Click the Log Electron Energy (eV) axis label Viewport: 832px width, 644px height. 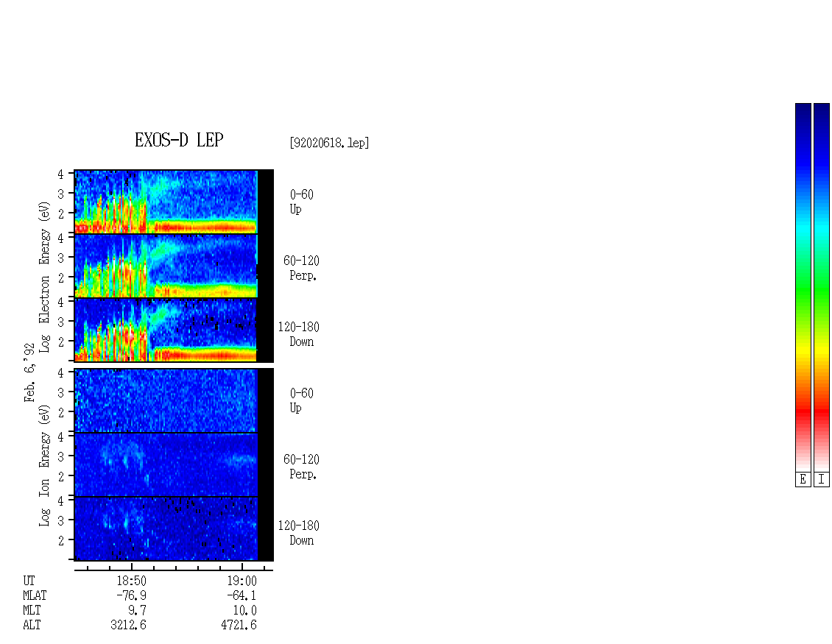(x=44, y=277)
